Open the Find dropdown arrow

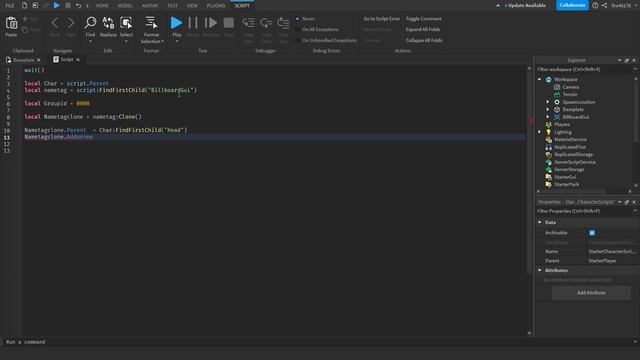pos(90,41)
